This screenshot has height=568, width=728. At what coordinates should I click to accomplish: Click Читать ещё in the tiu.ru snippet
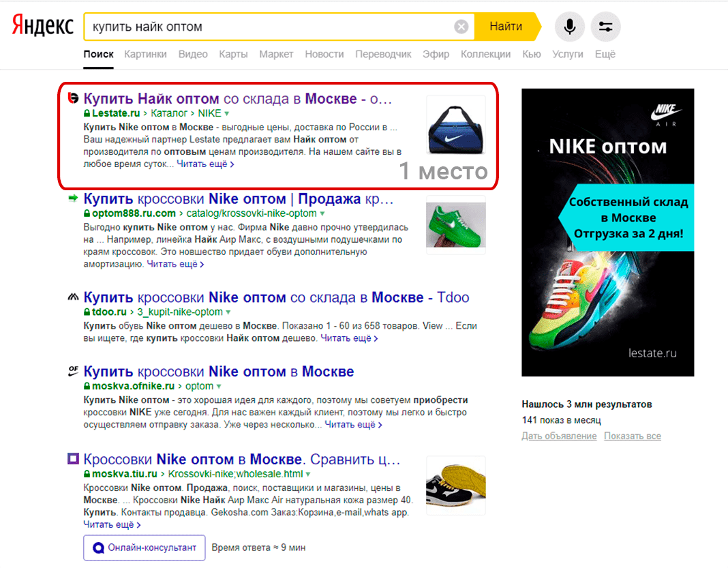coord(112,524)
